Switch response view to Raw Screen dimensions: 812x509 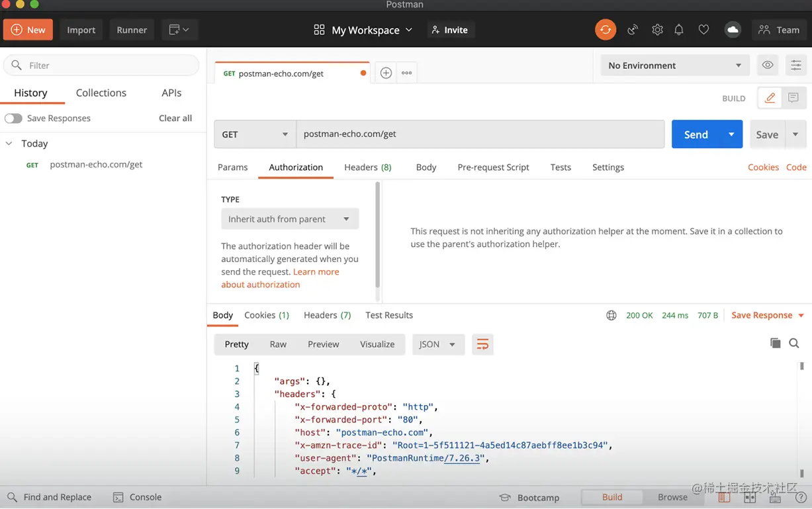point(278,344)
